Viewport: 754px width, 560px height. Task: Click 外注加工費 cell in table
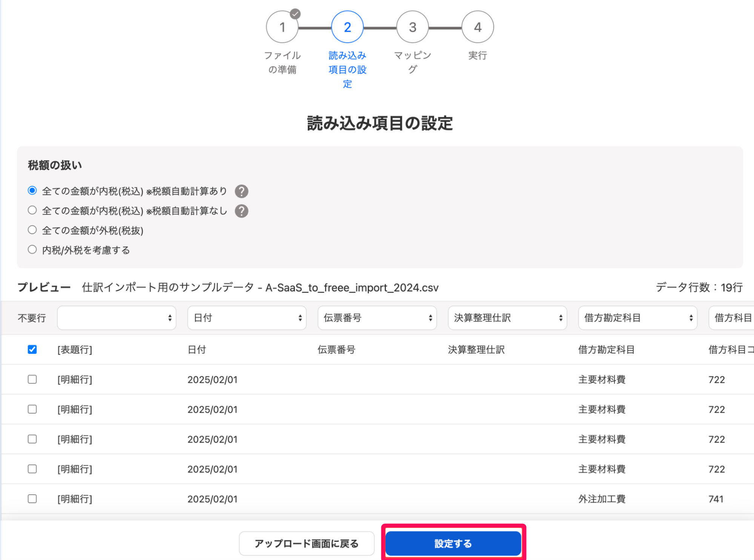pos(602,499)
